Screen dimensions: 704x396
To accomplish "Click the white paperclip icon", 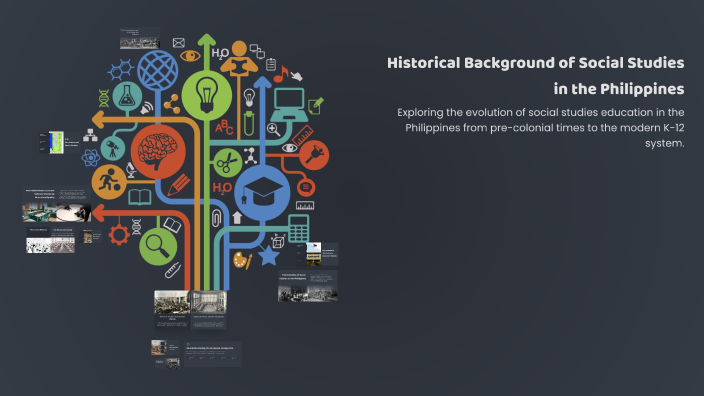I will click(x=216, y=218).
